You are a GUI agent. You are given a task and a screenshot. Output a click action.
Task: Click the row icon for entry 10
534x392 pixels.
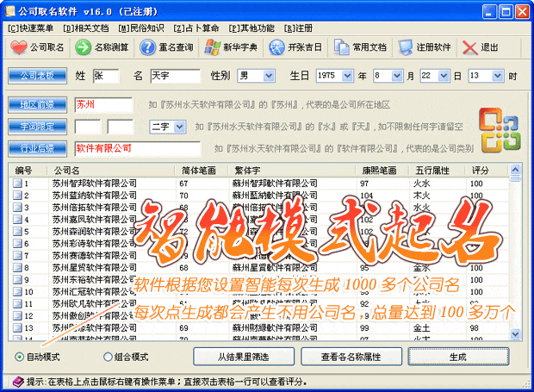(17, 291)
